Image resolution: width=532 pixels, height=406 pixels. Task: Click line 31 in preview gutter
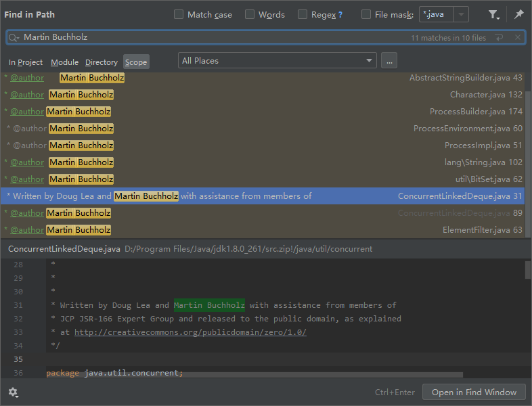pos(18,305)
